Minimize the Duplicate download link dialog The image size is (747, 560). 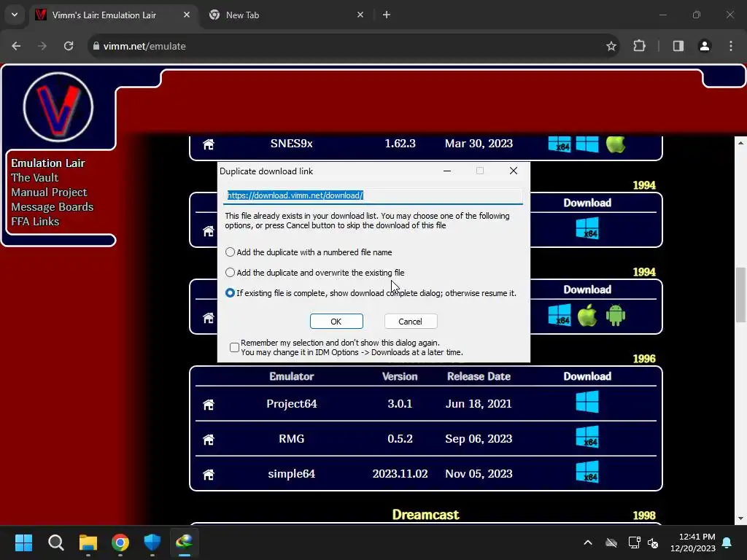tap(447, 171)
